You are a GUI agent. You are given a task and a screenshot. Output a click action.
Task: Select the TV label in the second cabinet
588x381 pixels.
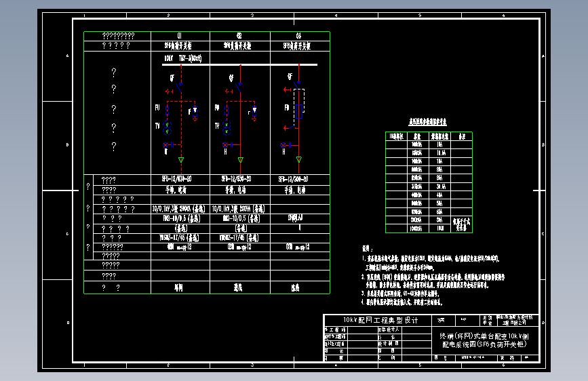point(217,126)
